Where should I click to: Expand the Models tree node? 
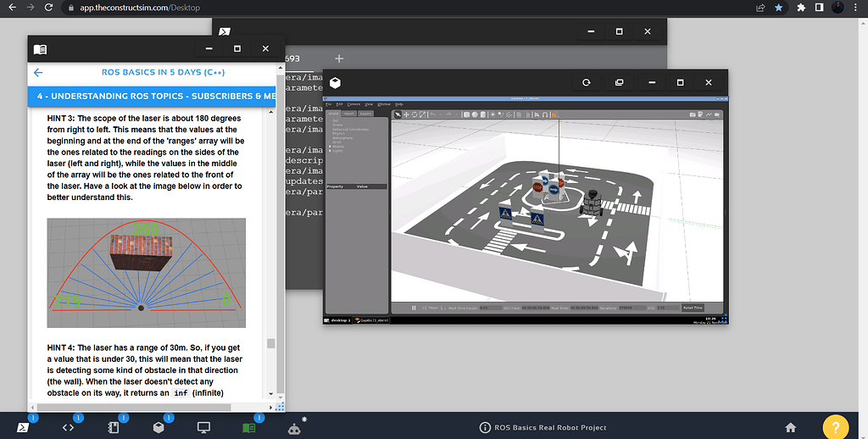[330, 147]
